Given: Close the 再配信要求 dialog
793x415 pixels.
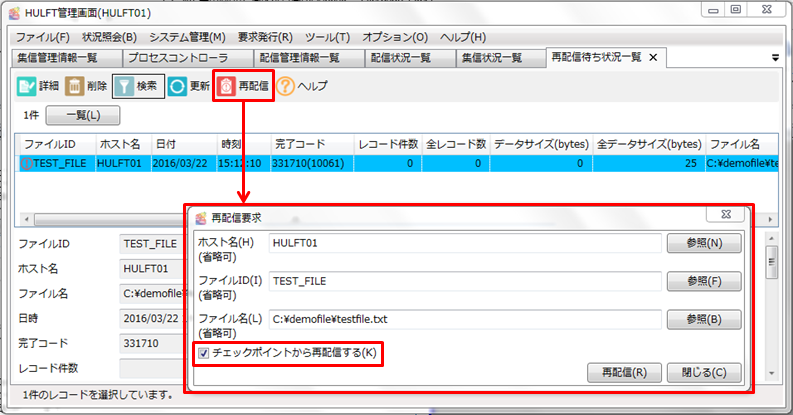Looking at the screenshot, I should pos(726,214).
